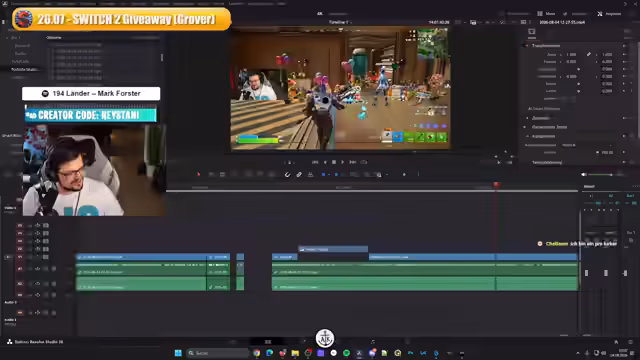Toggle the Linked Selection chain icon
This screenshot has width=640, height=360.
coord(299,174)
